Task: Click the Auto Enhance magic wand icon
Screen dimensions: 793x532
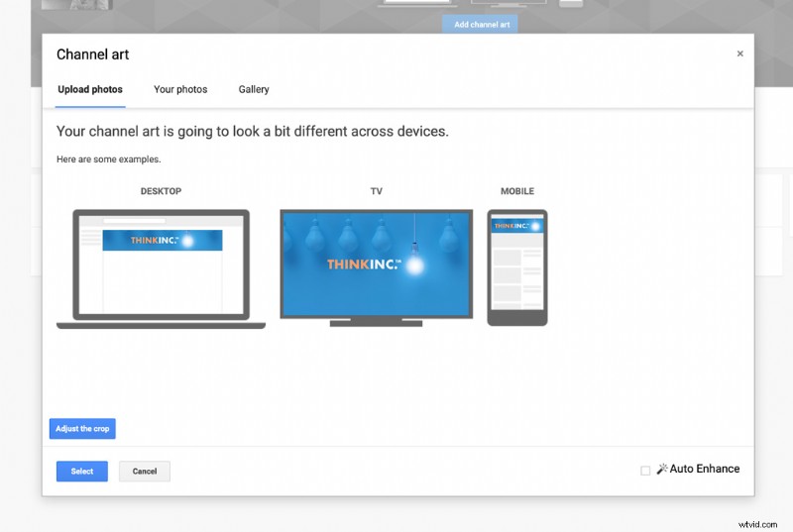Action: (661, 470)
